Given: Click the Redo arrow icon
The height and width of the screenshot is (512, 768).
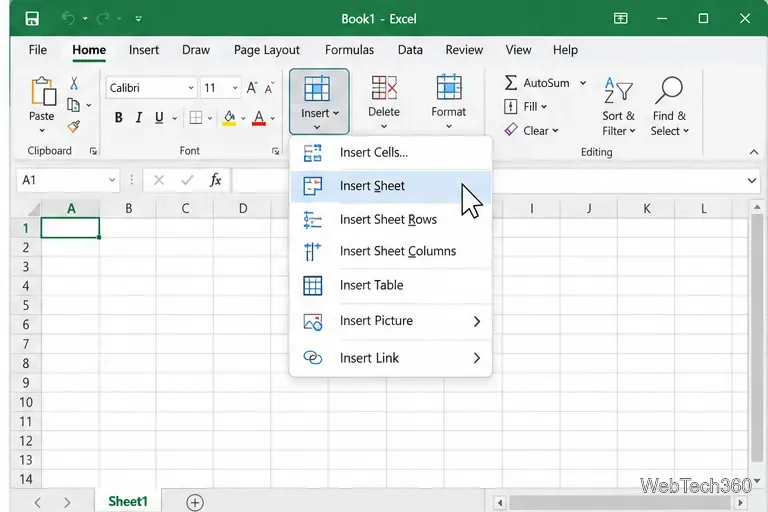Looking at the screenshot, I should [103, 19].
